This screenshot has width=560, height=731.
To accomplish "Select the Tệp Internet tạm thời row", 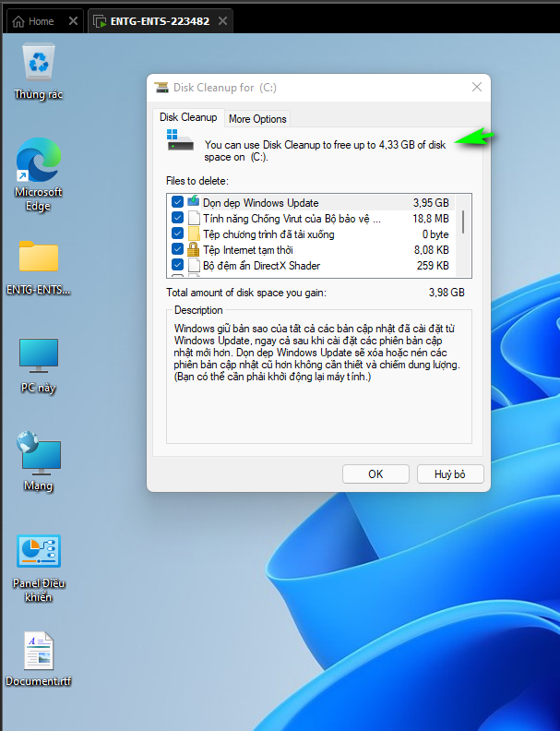I will tap(311, 250).
